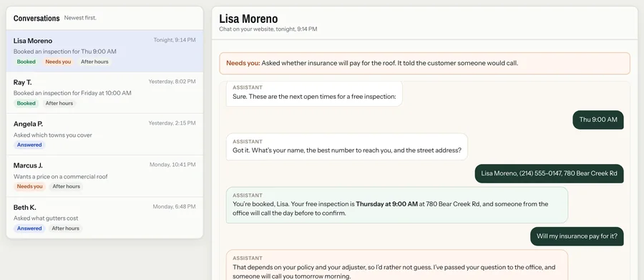Click Lisa Moreno's 'Needs you' tag
Viewport: 644px width, 280px height.
58,62
